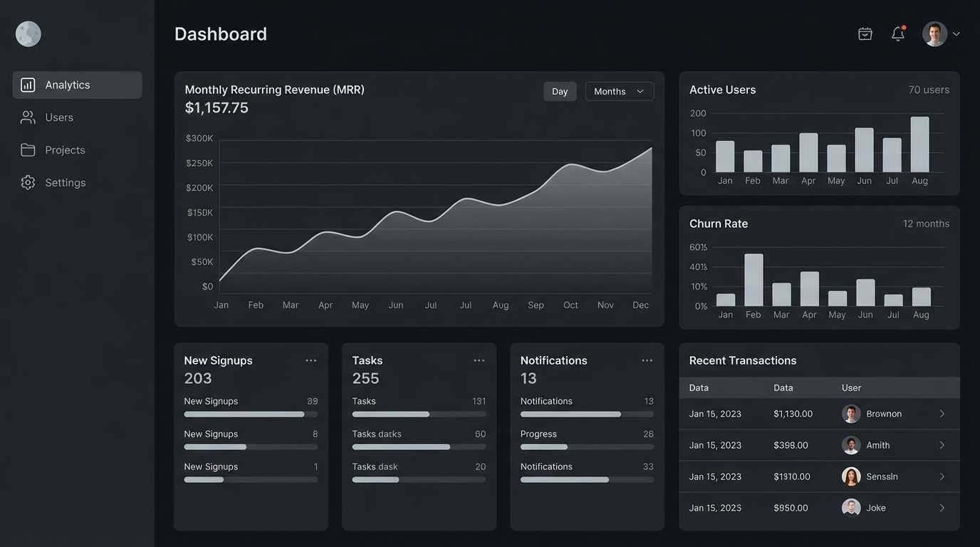Switch MRR chart to Day view
980x547 pixels.
coord(560,90)
